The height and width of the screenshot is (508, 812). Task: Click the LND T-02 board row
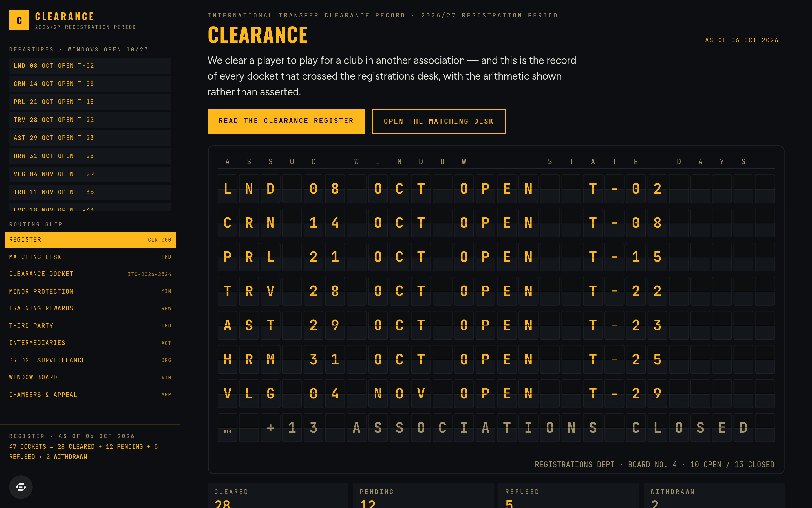(x=496, y=189)
